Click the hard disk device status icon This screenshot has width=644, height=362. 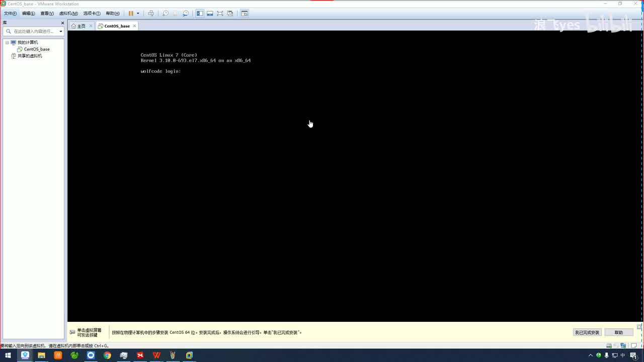(609, 346)
